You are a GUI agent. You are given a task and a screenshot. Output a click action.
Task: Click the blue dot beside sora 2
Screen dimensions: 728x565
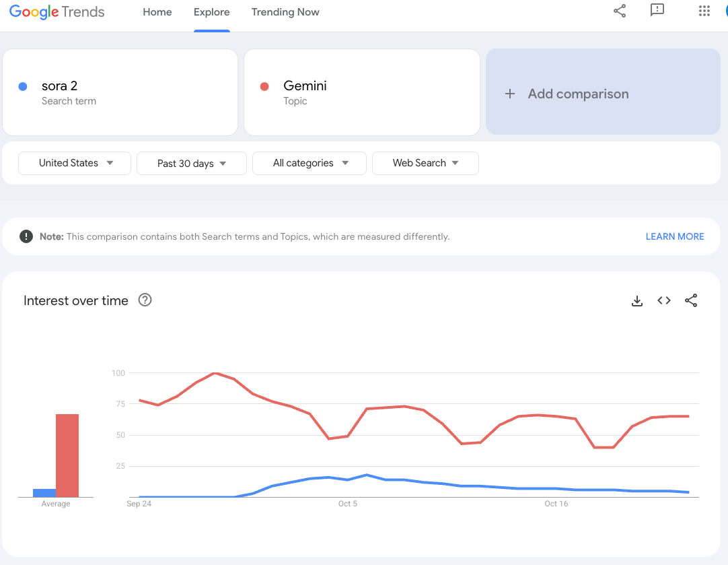coord(23,86)
